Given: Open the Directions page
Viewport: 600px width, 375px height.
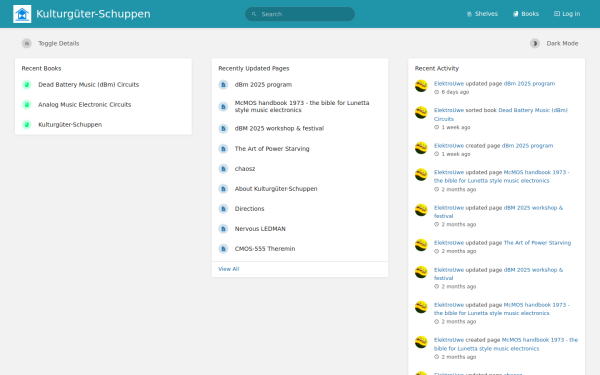Looking at the screenshot, I should point(249,209).
